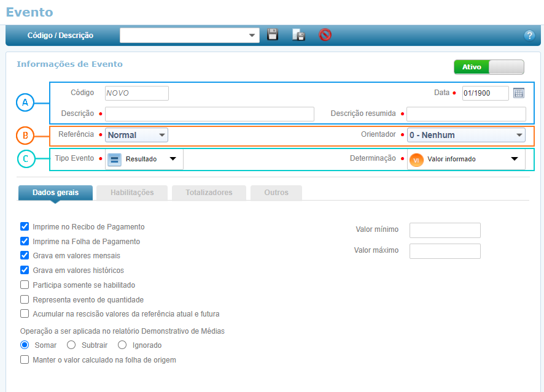Click the Descrição resumida text field
The height and width of the screenshot is (392, 544).
(466, 114)
